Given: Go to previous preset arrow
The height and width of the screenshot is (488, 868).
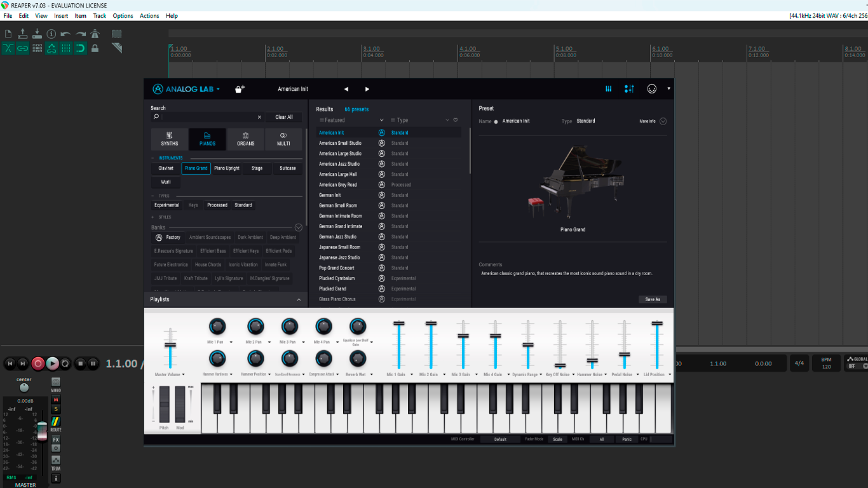Looking at the screenshot, I should pyautogui.click(x=346, y=89).
